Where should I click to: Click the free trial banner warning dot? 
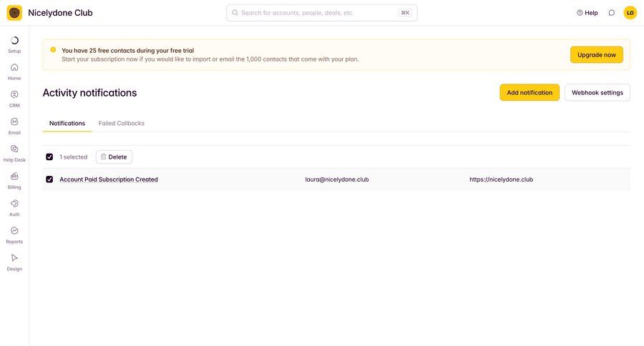pyautogui.click(x=53, y=49)
